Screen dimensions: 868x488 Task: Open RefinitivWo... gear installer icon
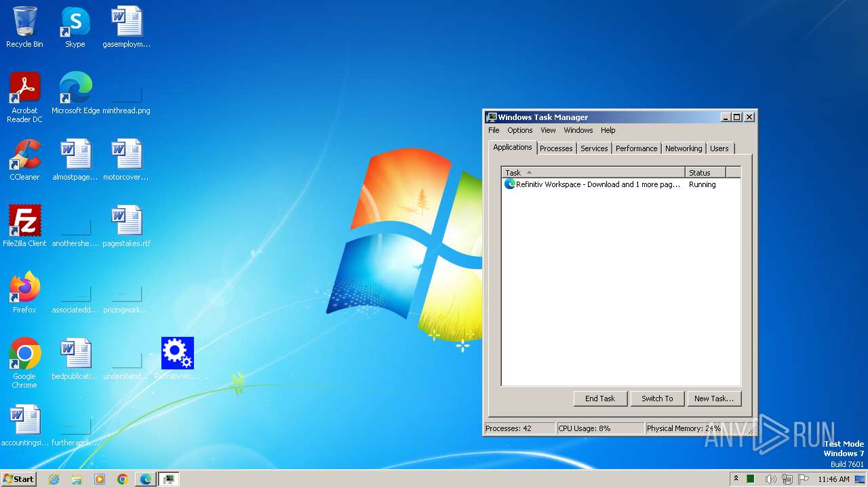[x=178, y=359]
